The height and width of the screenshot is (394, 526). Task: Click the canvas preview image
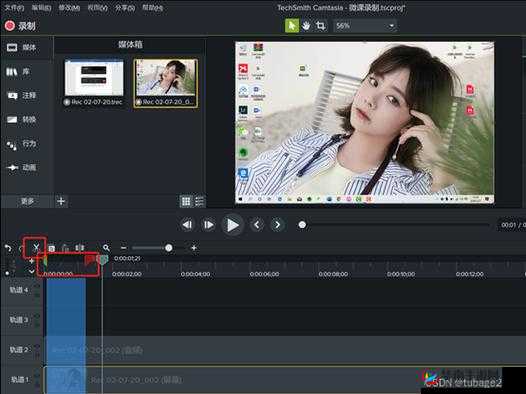click(x=365, y=122)
